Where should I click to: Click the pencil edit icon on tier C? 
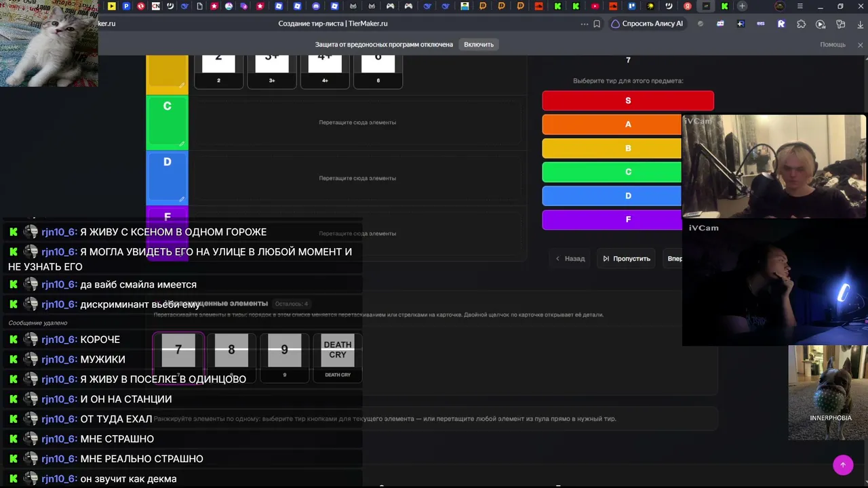(x=181, y=144)
